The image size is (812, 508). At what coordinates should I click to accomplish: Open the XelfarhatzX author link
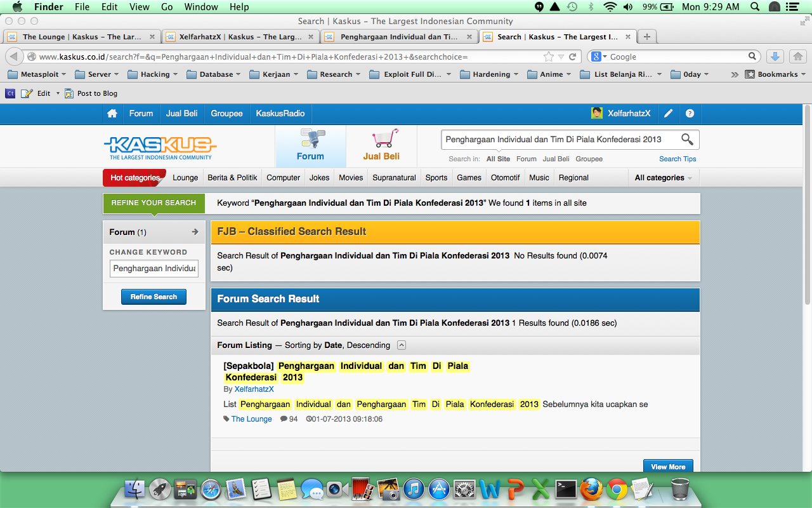coord(254,389)
